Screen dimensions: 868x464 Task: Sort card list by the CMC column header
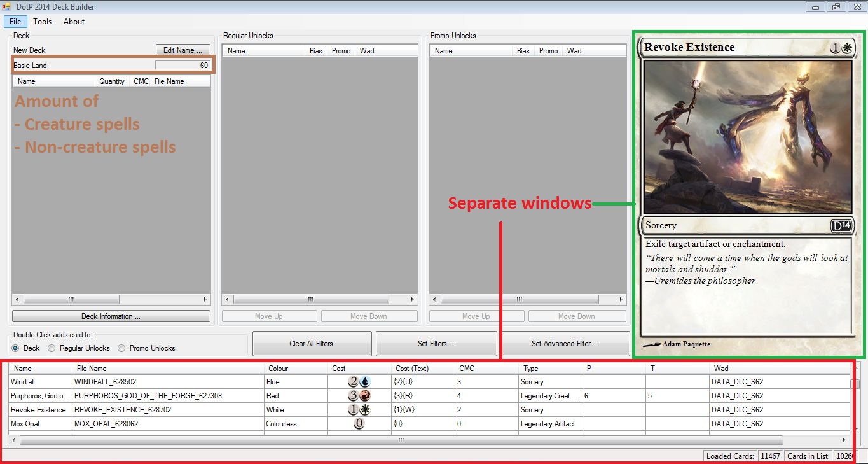467,369
